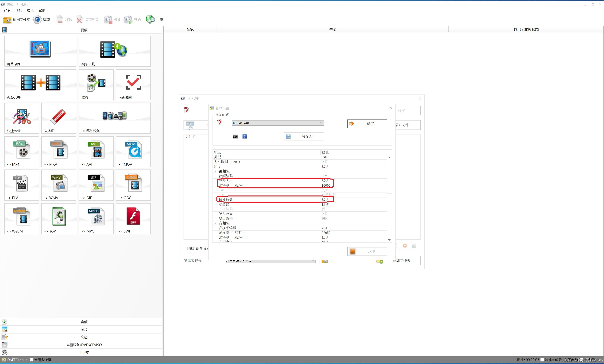Collapse the video stream section
The height and width of the screenshot is (364, 604).
click(215, 171)
